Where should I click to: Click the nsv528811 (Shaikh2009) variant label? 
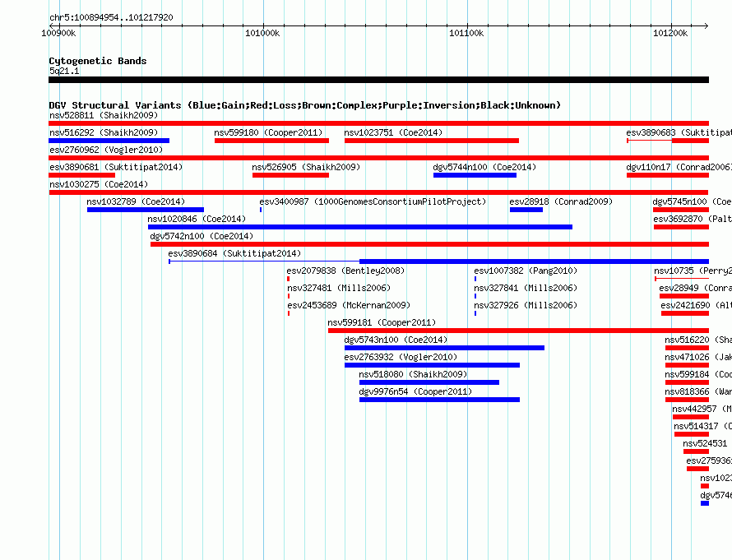pos(104,115)
